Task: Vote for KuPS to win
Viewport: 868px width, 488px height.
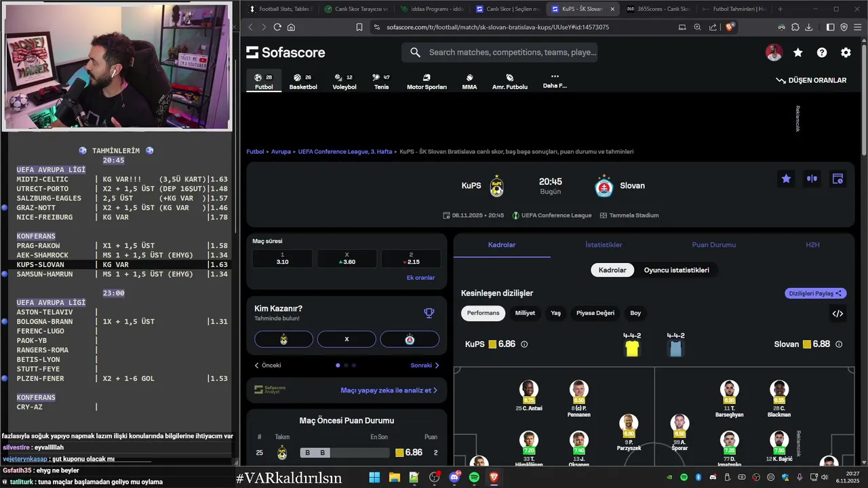Action: 283,339
